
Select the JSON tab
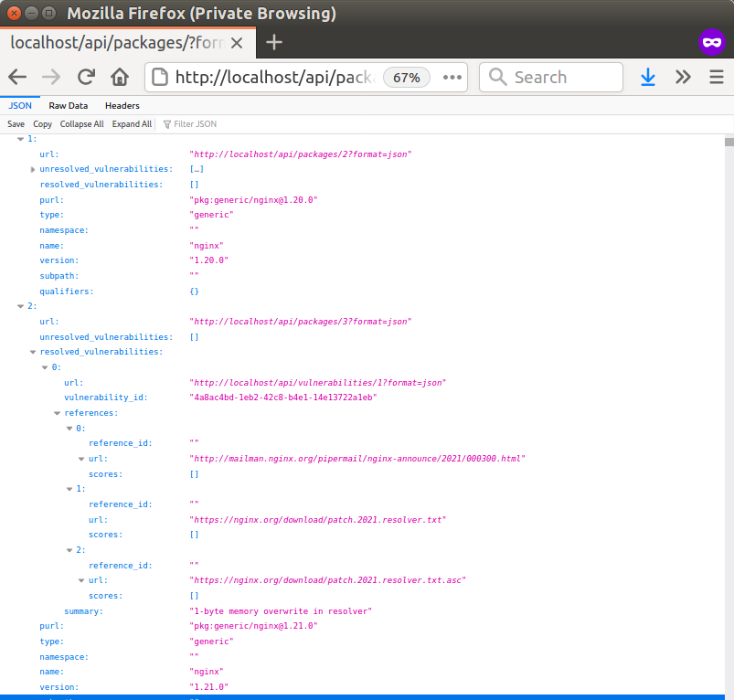20,105
